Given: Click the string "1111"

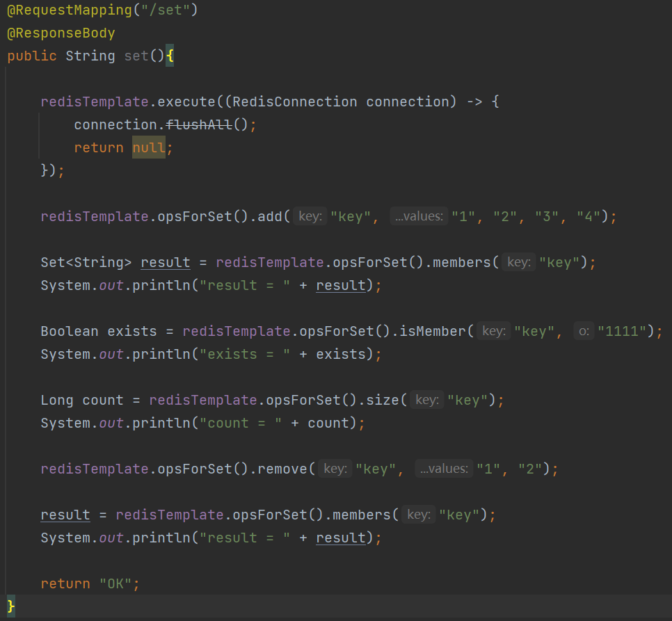Looking at the screenshot, I should coord(622,331).
